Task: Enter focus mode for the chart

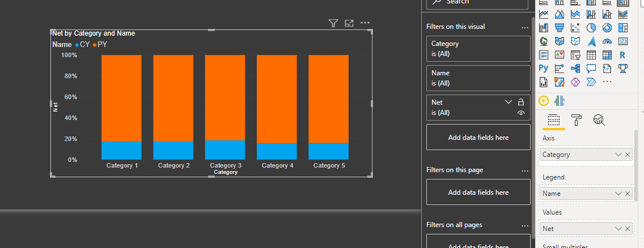Action: 349,23
